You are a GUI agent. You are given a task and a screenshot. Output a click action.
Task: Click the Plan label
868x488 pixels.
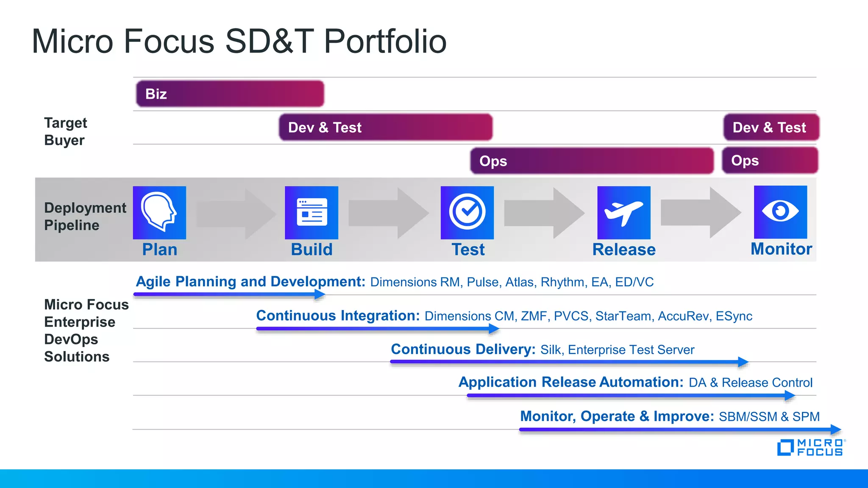click(x=160, y=250)
